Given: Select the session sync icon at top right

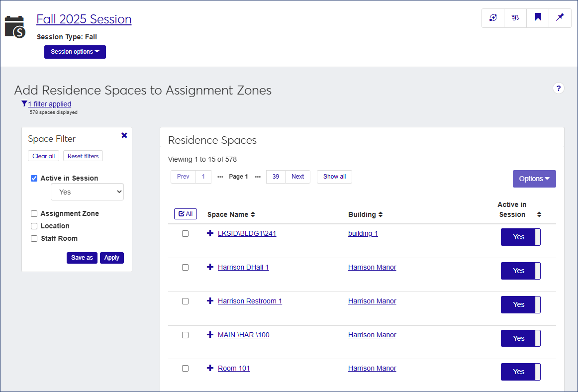Looking at the screenshot, I should tap(493, 18).
